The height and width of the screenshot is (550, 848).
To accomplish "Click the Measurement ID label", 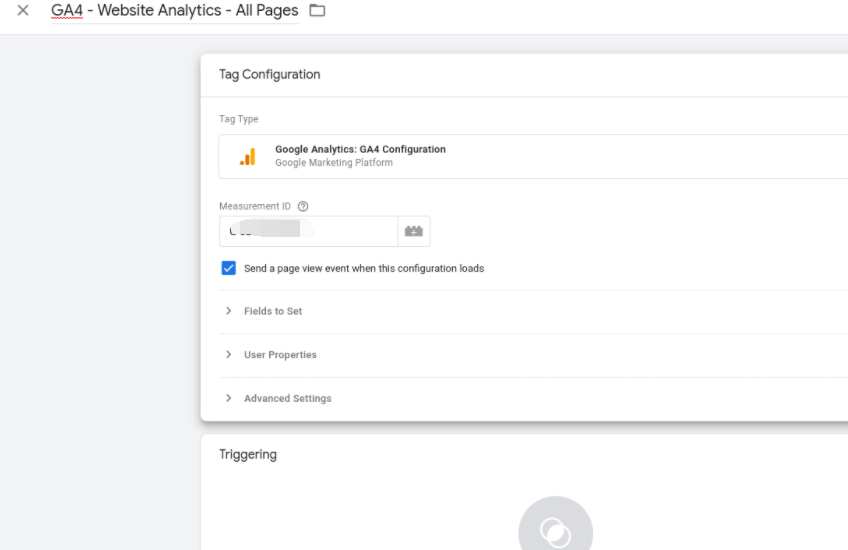I will tap(255, 206).
